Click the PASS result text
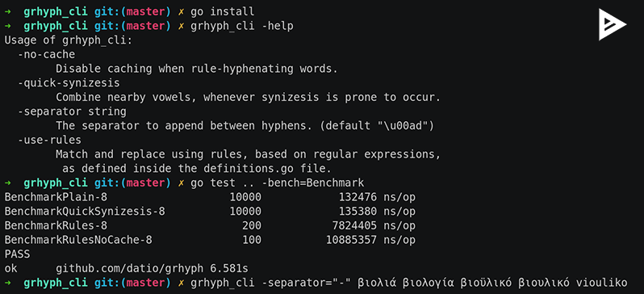Screen dimensions: 644x294 [17, 254]
